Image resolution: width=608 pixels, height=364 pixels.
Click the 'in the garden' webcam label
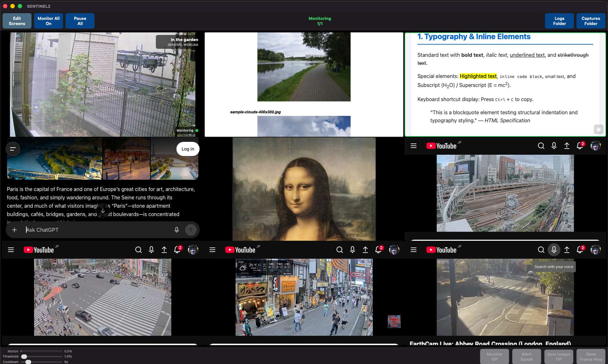[x=184, y=39]
